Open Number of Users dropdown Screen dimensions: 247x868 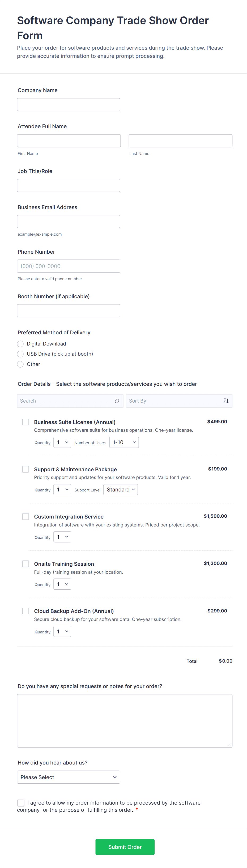(124, 442)
